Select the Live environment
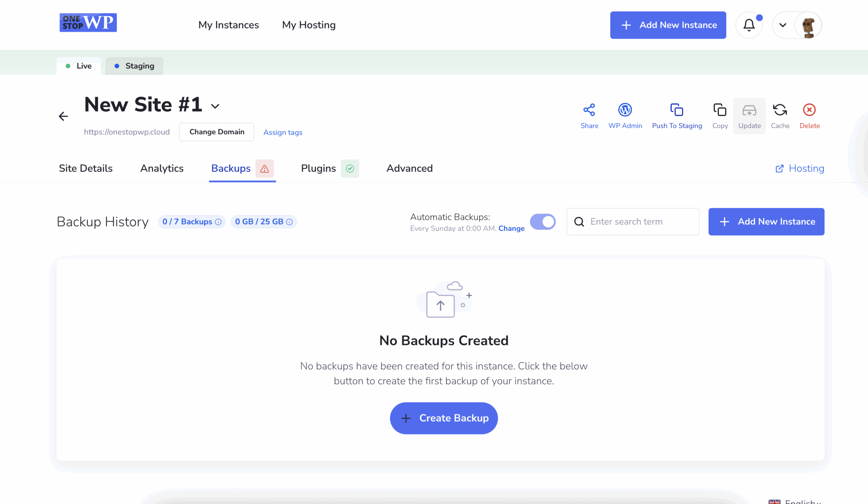The height and width of the screenshot is (504, 868). (x=79, y=66)
